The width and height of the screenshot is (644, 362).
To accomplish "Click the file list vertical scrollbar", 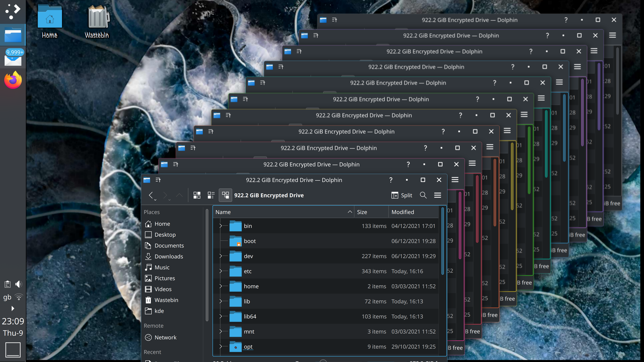I will click(443, 241).
